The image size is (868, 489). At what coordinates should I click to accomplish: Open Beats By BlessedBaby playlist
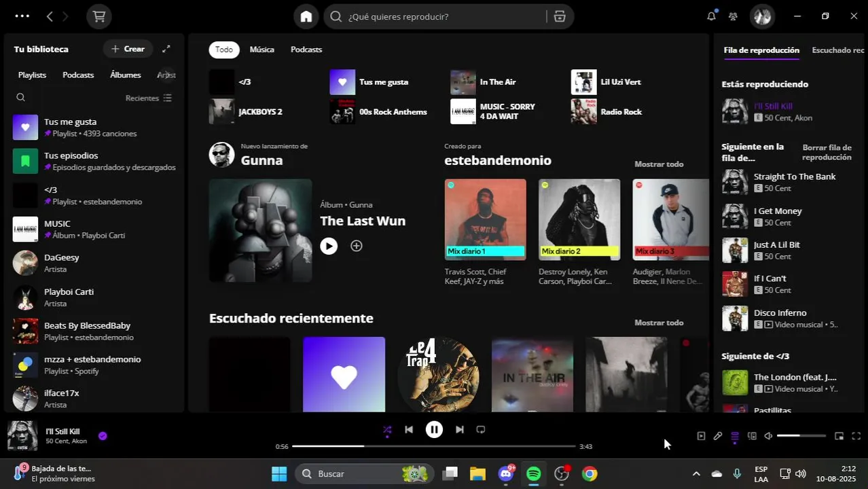(x=94, y=331)
